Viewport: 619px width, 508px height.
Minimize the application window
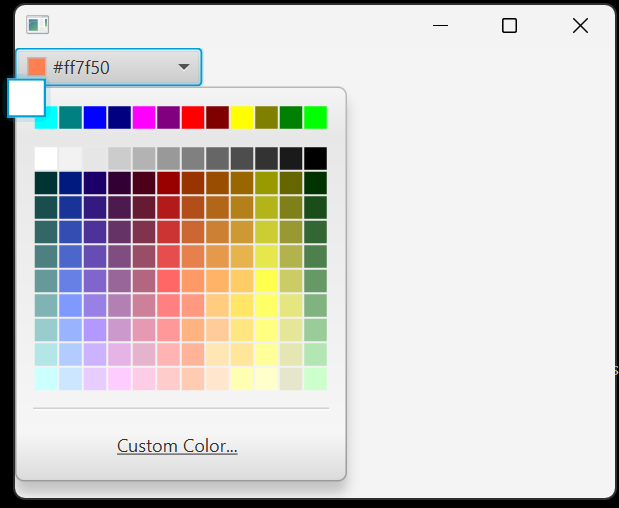point(440,25)
